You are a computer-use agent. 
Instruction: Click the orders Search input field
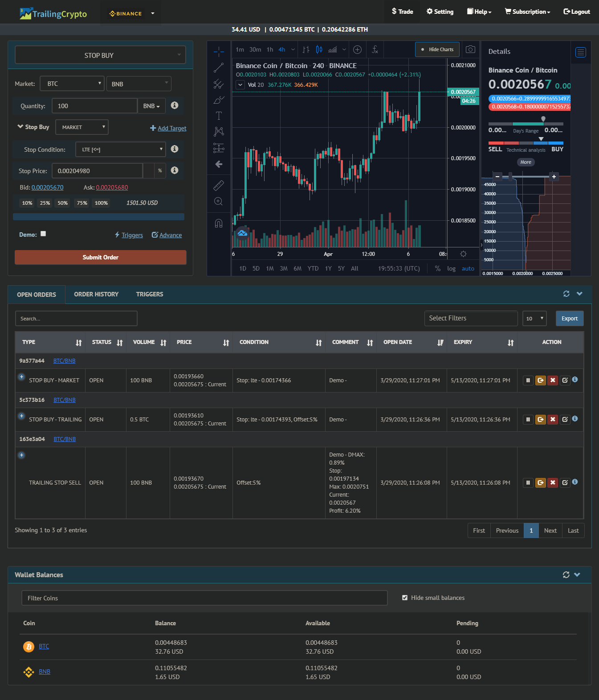coord(76,319)
